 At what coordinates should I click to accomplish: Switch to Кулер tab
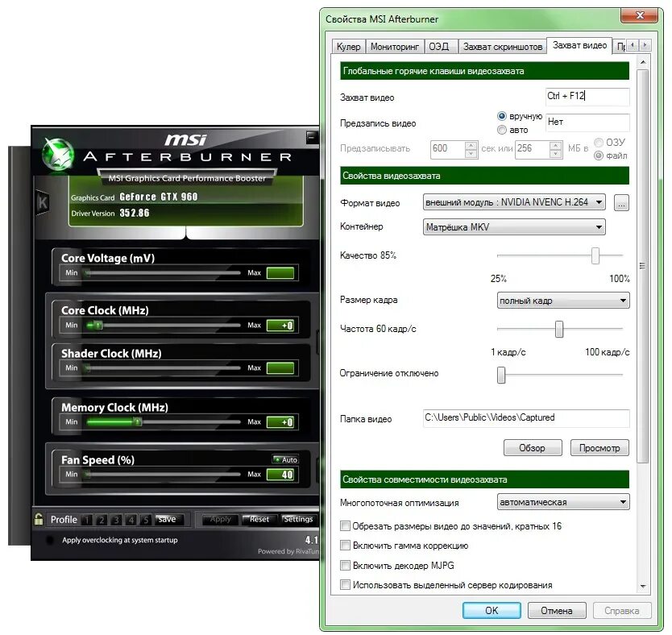(x=348, y=46)
